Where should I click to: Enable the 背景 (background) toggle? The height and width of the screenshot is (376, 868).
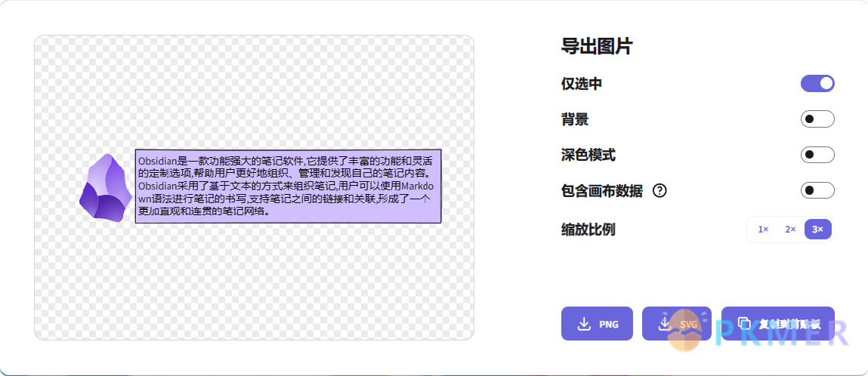(817, 119)
